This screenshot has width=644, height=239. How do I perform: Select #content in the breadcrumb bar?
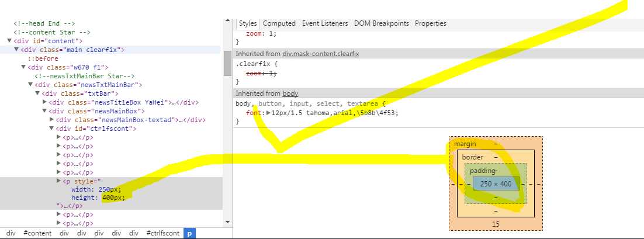(37, 233)
